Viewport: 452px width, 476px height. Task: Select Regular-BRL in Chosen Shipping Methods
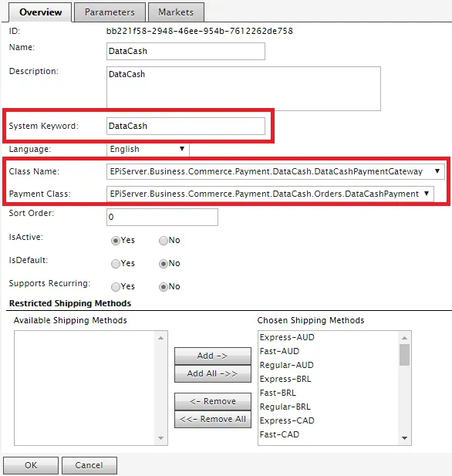(329, 407)
